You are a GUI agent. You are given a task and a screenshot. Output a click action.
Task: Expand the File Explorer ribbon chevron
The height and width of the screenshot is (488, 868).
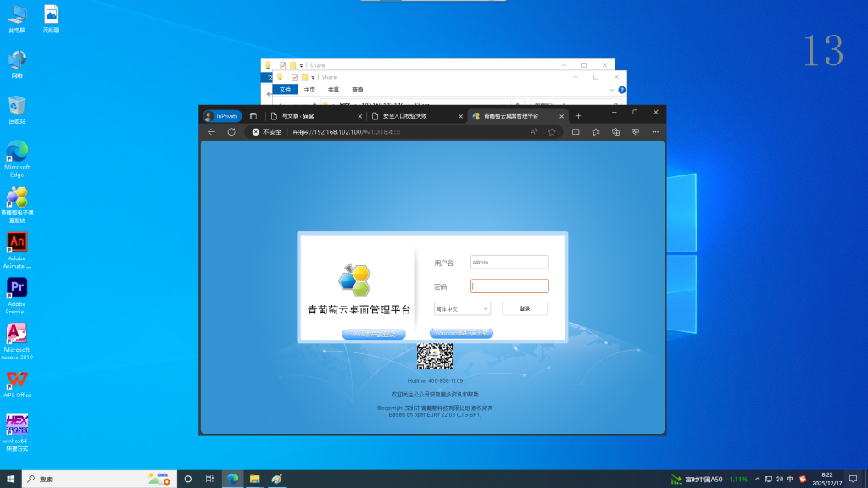click(x=612, y=89)
